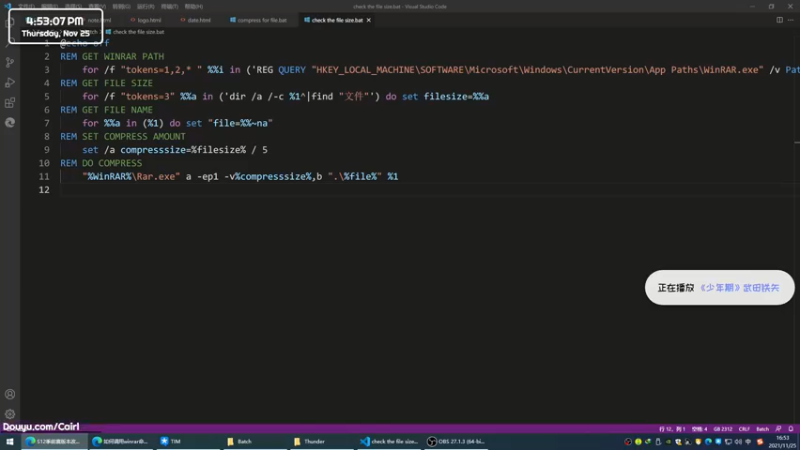The image size is (800, 450).
Task: Click the feedback icon in status bar
Action: point(778,429)
